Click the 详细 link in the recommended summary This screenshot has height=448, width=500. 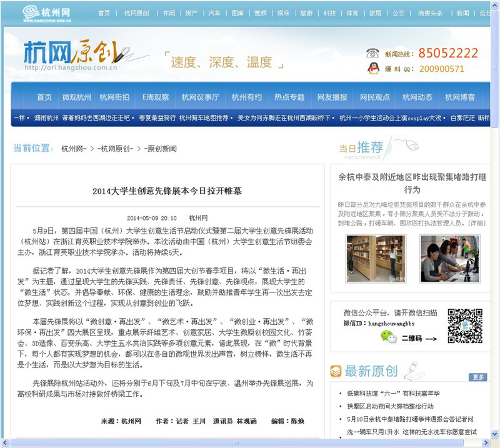coord(477,223)
